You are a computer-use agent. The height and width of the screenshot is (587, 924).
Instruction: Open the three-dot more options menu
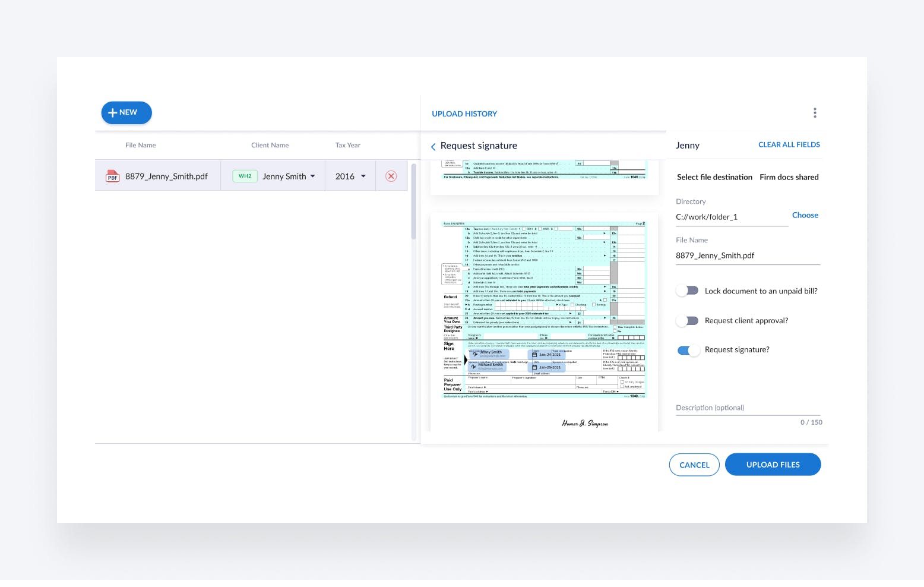(x=815, y=113)
